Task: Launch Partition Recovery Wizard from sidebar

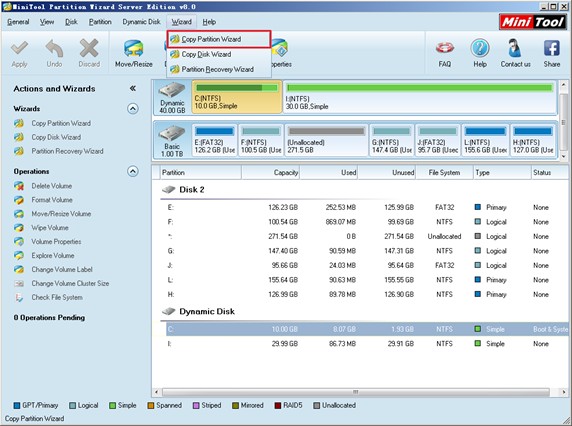Action: click(67, 151)
